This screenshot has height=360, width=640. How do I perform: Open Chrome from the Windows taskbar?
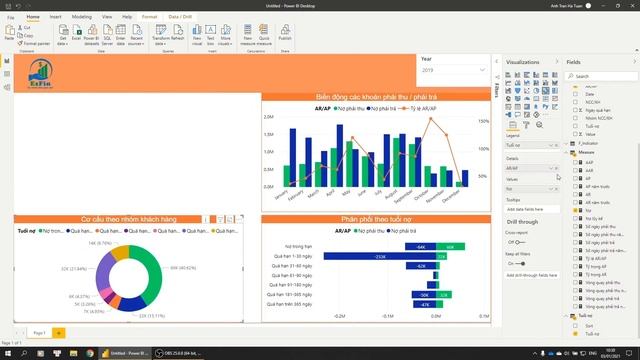point(90,353)
